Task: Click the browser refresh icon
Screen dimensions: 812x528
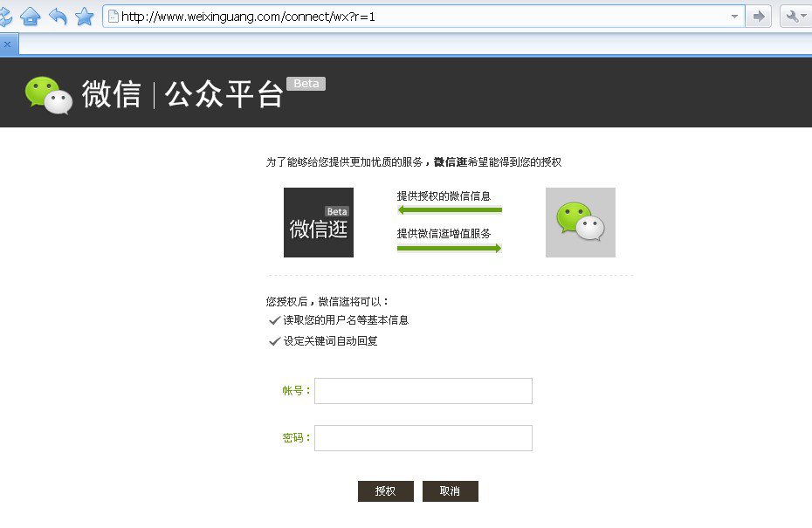Action: click(5, 17)
